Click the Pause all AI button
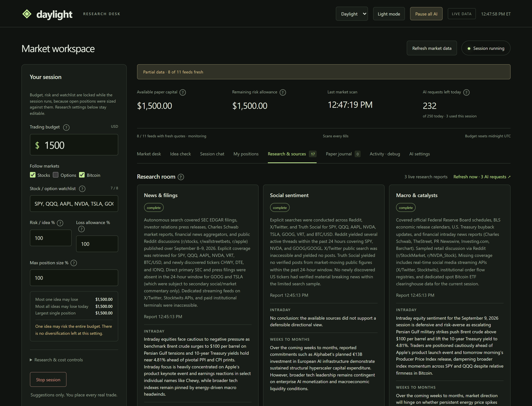Screen dimensions: 532x406 tap(426, 14)
